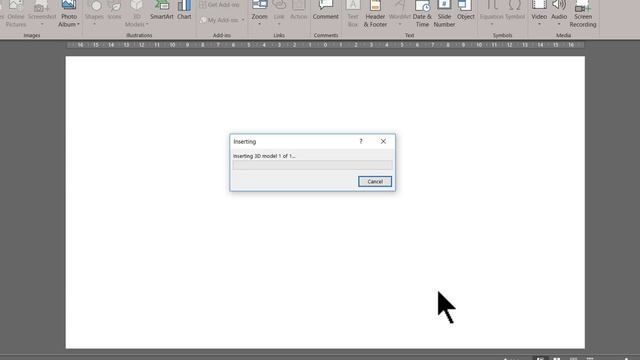
Task: Open the WordArt gallery
Action: point(400,13)
